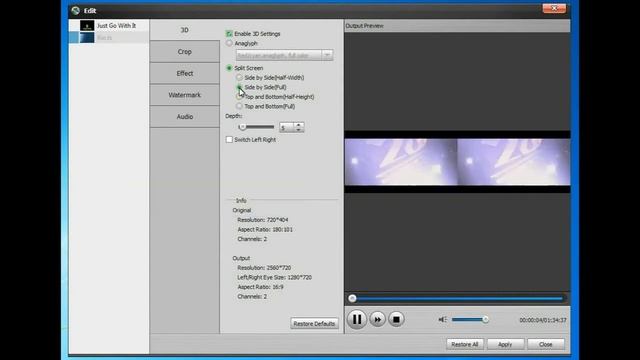
Task: Choose Top and Bottom (Full)
Action: (x=240, y=106)
